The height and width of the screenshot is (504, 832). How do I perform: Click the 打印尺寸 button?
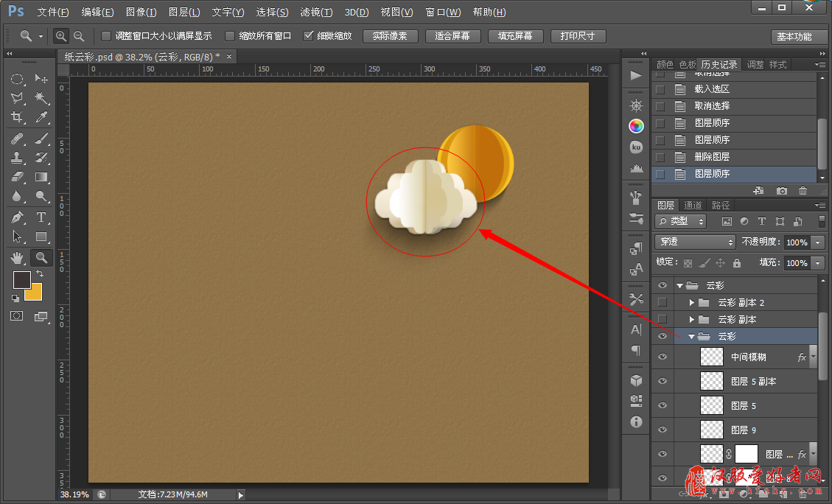point(578,36)
